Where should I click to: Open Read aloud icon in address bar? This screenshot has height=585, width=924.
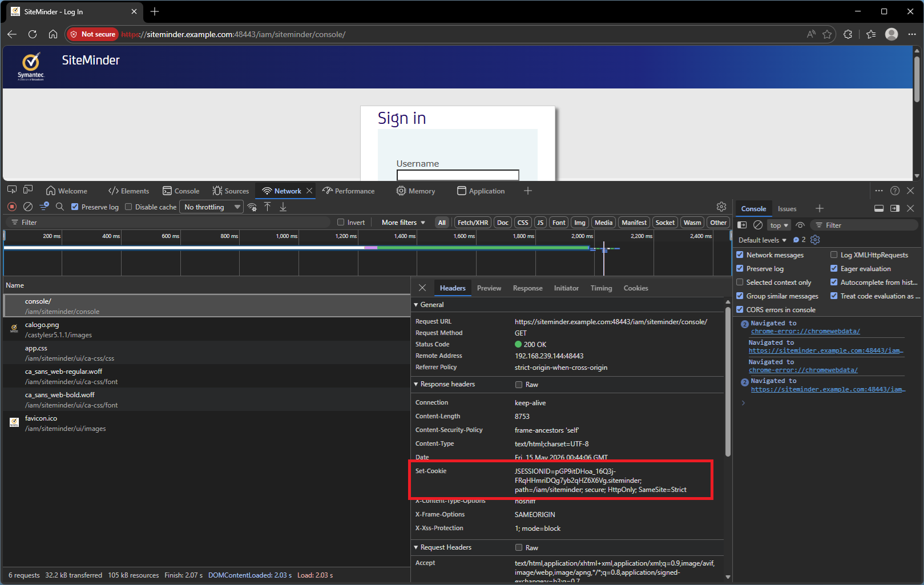[x=811, y=34]
